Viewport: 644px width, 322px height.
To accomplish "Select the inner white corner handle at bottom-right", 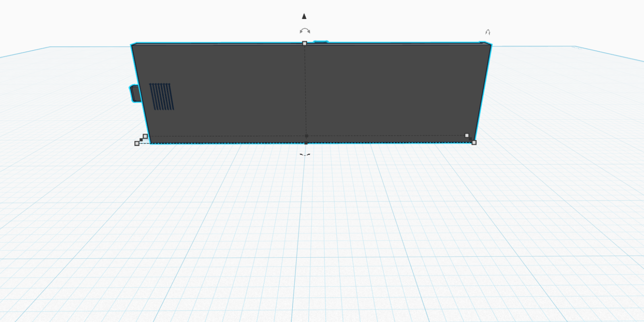I will click(x=467, y=136).
